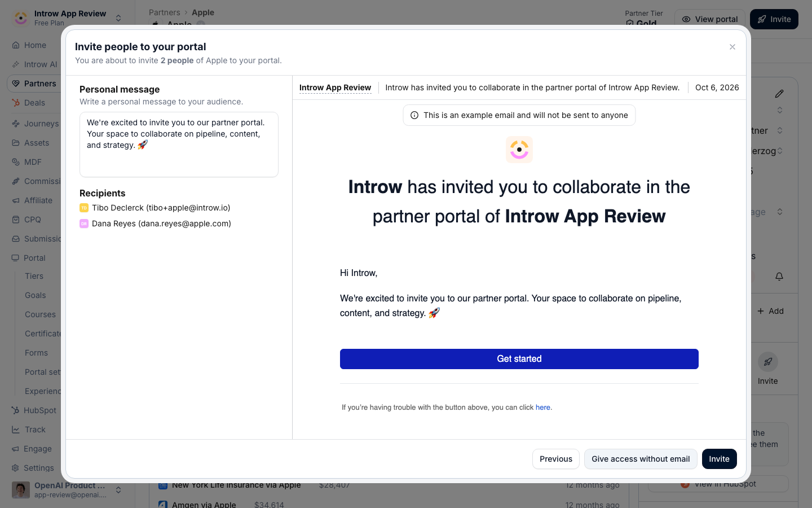Click the View portal button in header
Viewport: 812px width, 508px height.
709,19
